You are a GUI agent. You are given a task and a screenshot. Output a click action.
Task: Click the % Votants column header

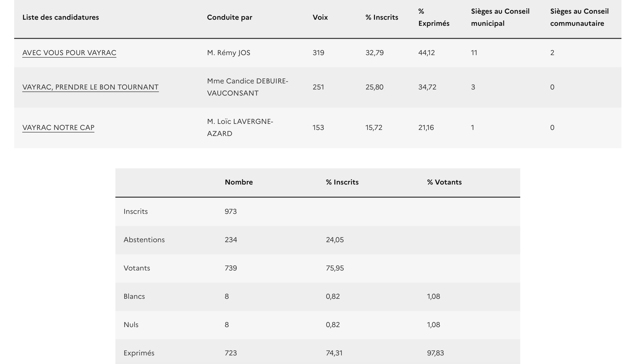[444, 182]
